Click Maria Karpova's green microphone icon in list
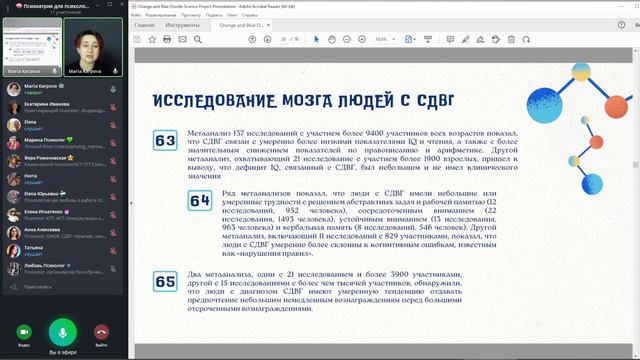This screenshot has height=360, width=640. 113,89
